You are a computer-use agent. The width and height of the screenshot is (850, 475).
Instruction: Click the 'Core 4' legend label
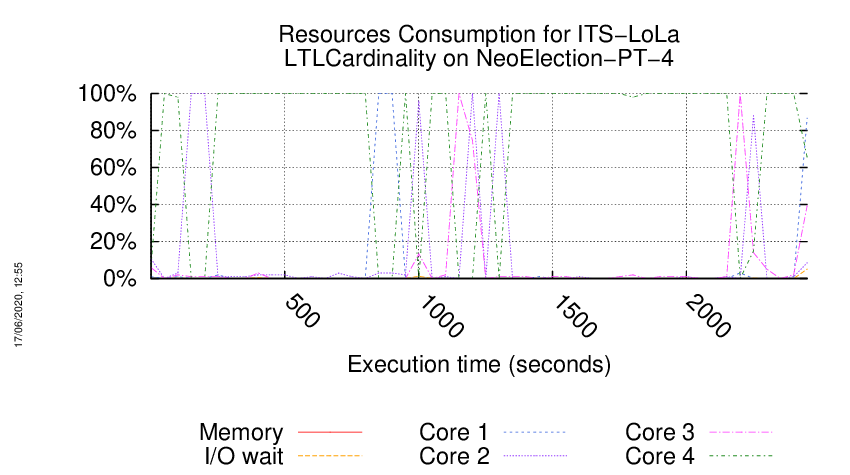tap(660, 456)
